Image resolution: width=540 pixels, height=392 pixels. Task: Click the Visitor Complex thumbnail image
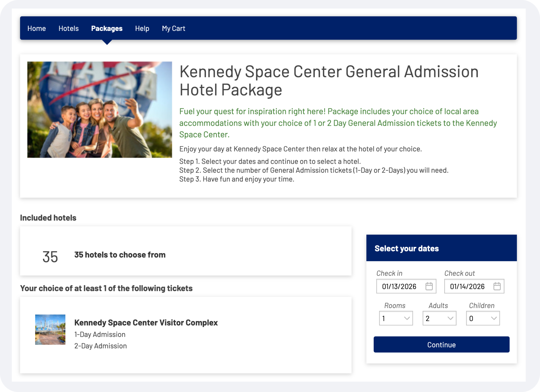coord(50,329)
